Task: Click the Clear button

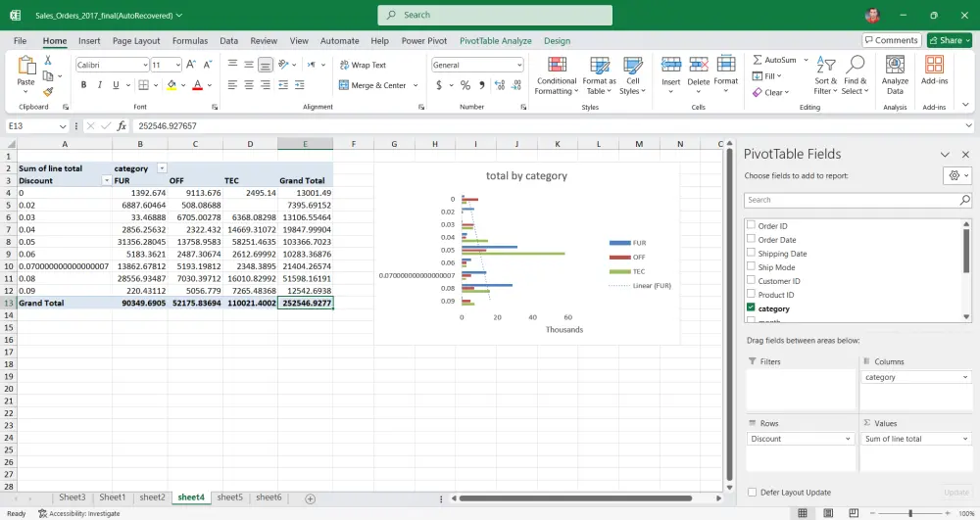Action: coord(771,92)
